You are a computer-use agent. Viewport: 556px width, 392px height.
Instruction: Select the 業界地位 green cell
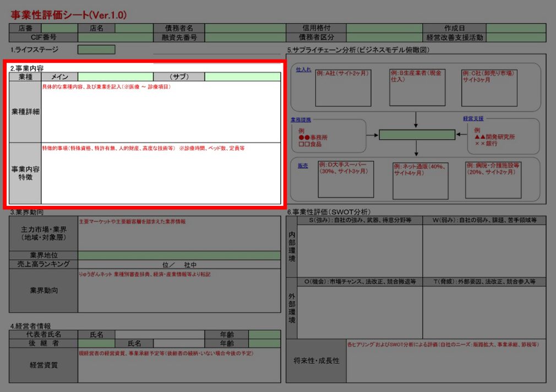click(x=179, y=255)
